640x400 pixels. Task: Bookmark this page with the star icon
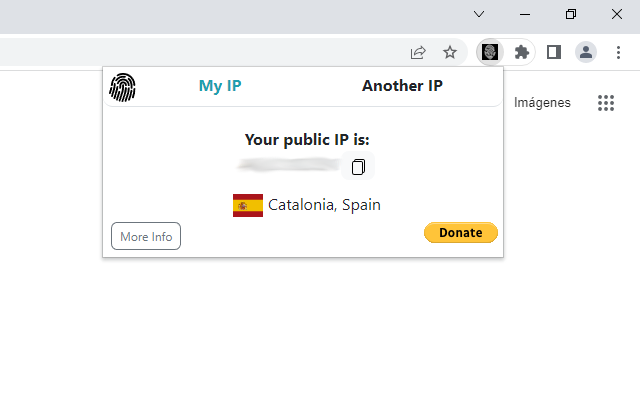pos(450,52)
